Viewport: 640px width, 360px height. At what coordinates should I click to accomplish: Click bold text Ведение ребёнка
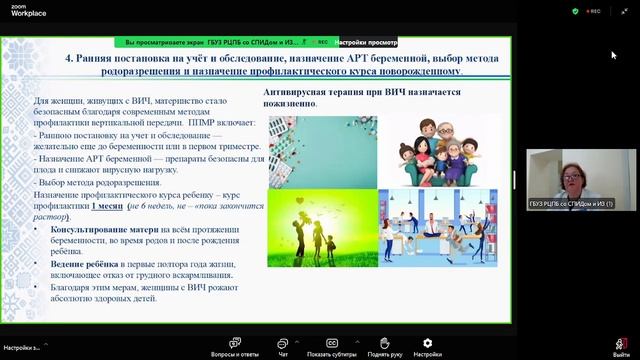pos(84,264)
